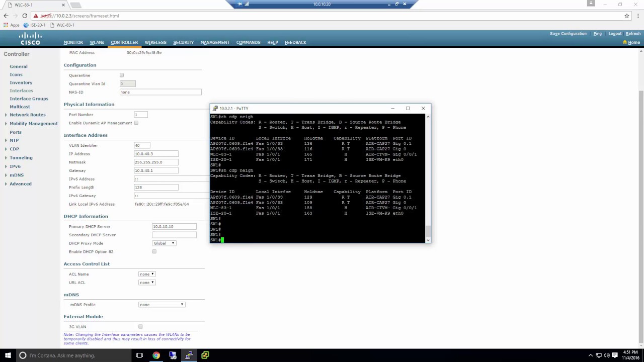Click the Ping link
This screenshot has height=362, width=644.
point(597,34)
